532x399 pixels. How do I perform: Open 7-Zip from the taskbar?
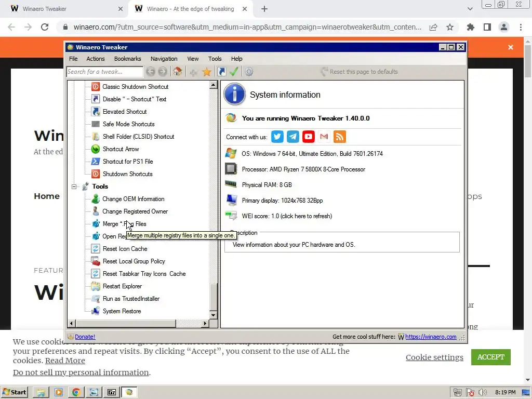click(112, 392)
